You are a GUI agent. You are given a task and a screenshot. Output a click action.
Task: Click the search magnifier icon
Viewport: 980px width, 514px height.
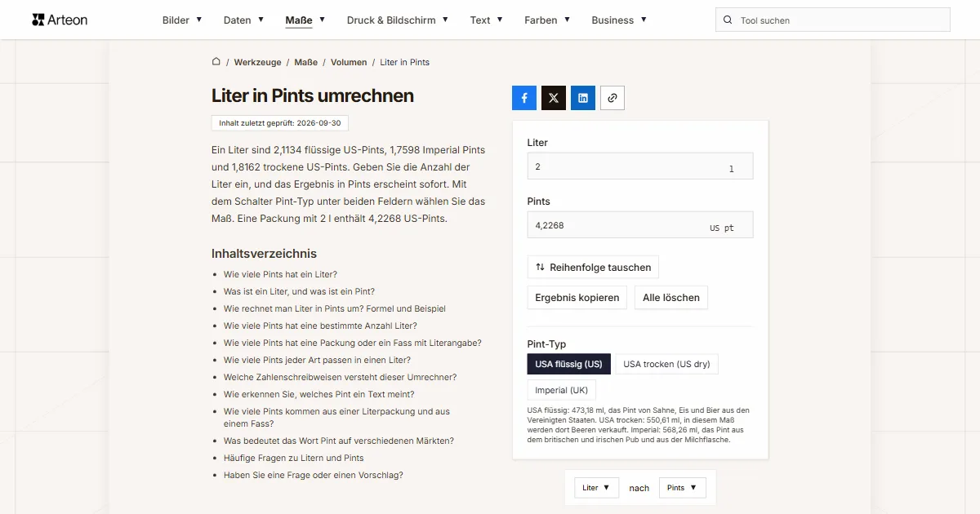(x=728, y=20)
